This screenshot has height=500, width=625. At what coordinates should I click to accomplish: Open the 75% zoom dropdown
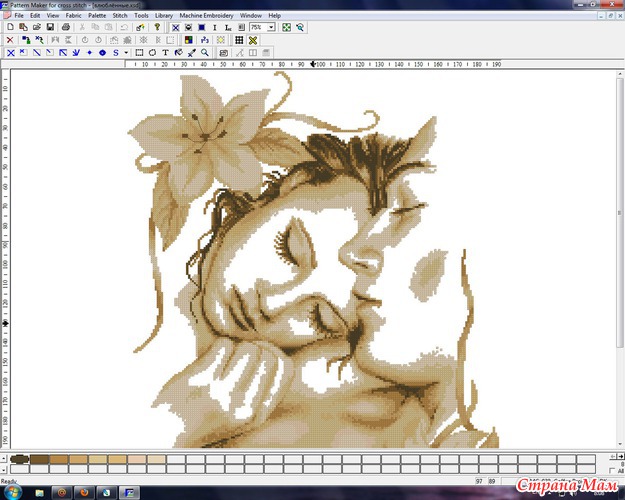(272, 28)
